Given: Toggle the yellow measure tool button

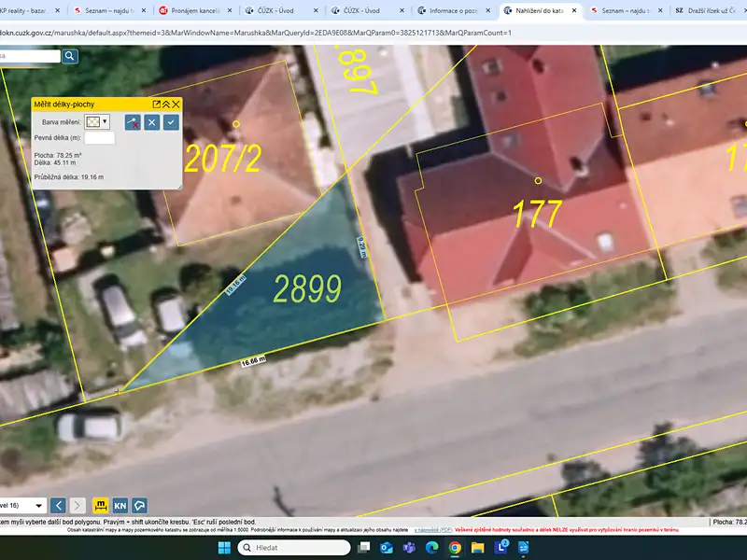Looking at the screenshot, I should (x=100, y=505).
